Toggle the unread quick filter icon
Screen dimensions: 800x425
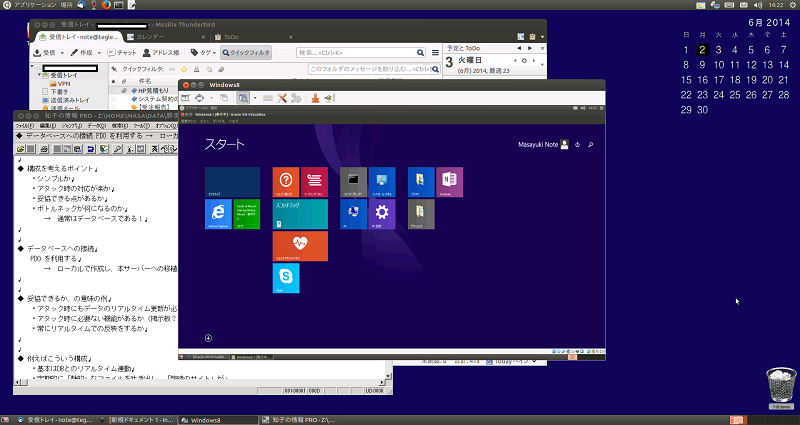coord(172,69)
